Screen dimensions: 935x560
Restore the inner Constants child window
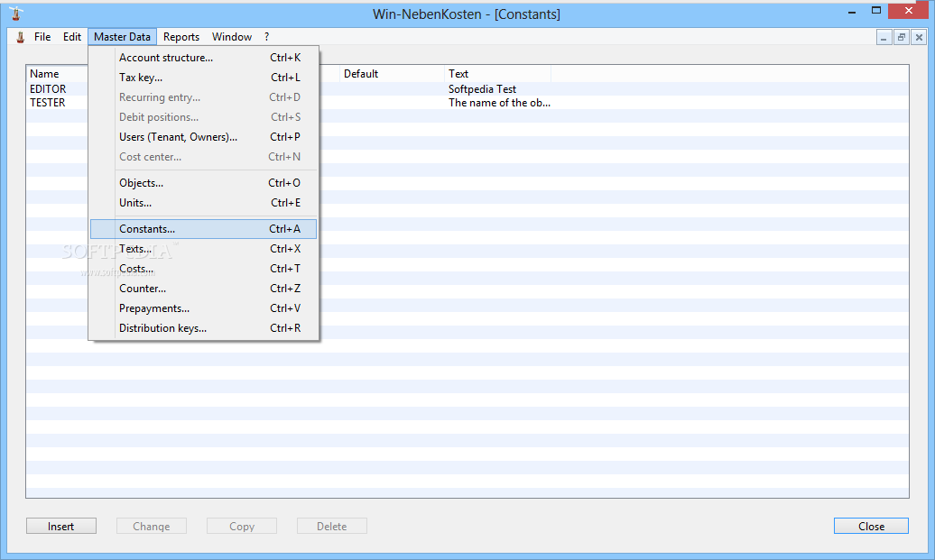click(902, 38)
